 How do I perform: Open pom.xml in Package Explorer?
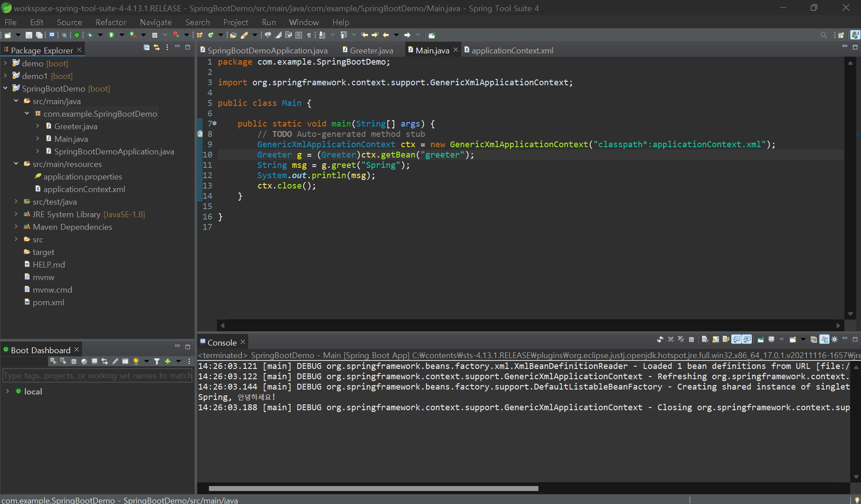pos(48,302)
